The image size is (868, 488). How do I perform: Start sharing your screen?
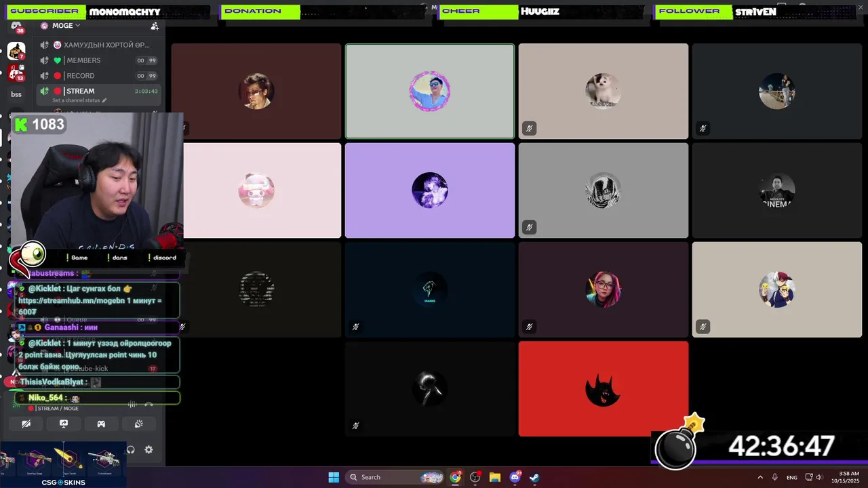tap(64, 424)
